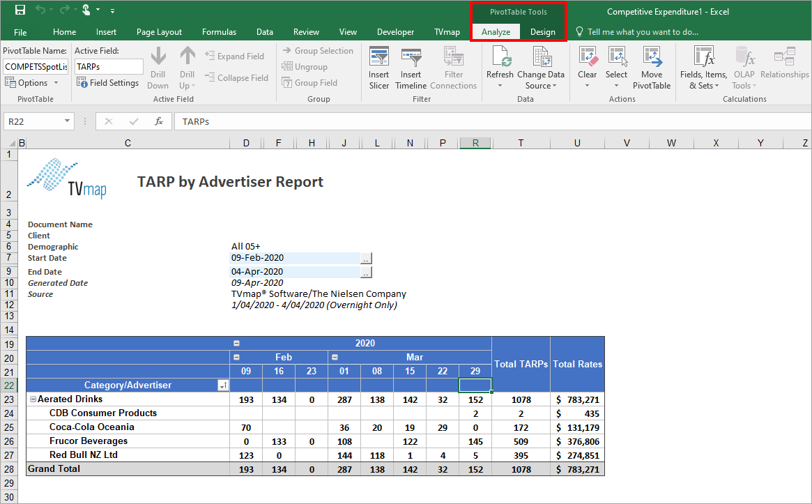Edit the Active Field box
The height and width of the screenshot is (504, 812).
pyautogui.click(x=109, y=67)
